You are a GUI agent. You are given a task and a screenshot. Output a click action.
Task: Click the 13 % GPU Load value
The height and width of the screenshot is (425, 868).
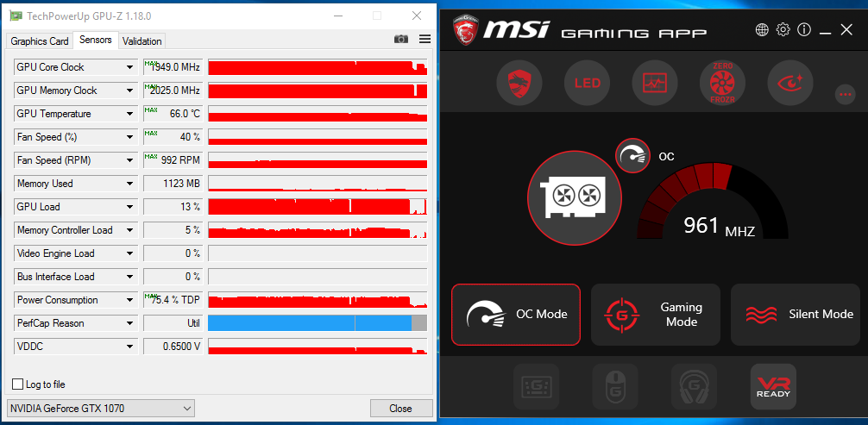(x=173, y=207)
